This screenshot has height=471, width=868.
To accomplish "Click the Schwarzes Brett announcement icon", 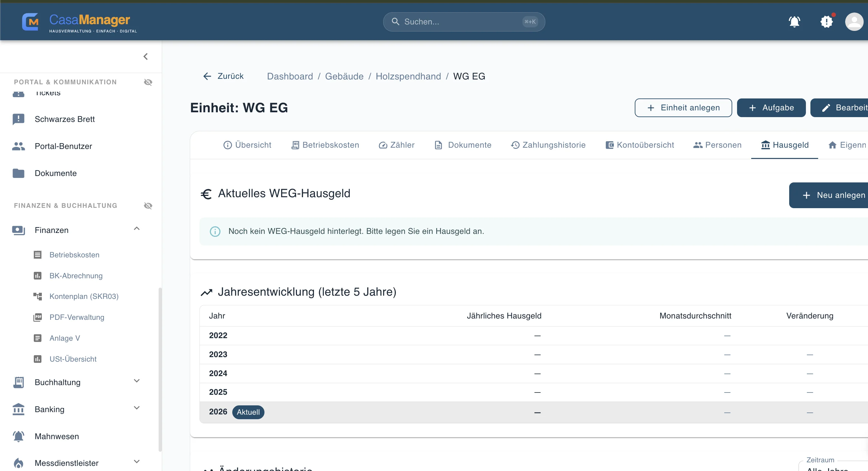I will tap(19, 119).
